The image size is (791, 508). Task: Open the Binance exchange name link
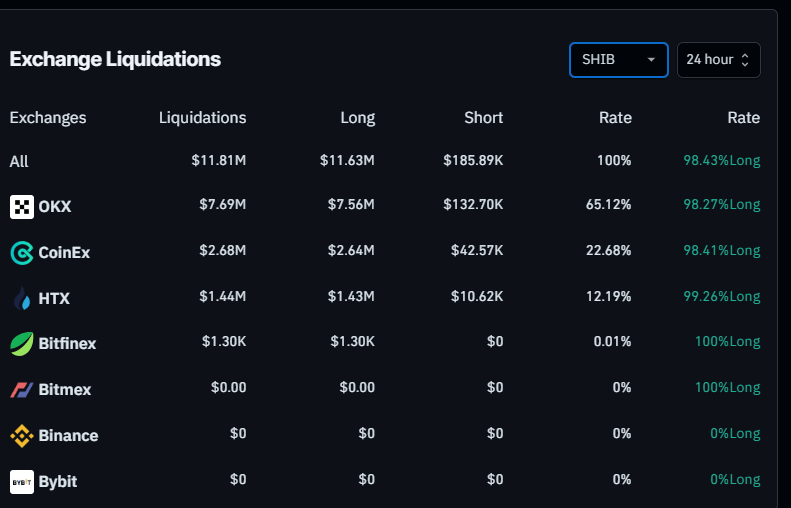(68, 435)
